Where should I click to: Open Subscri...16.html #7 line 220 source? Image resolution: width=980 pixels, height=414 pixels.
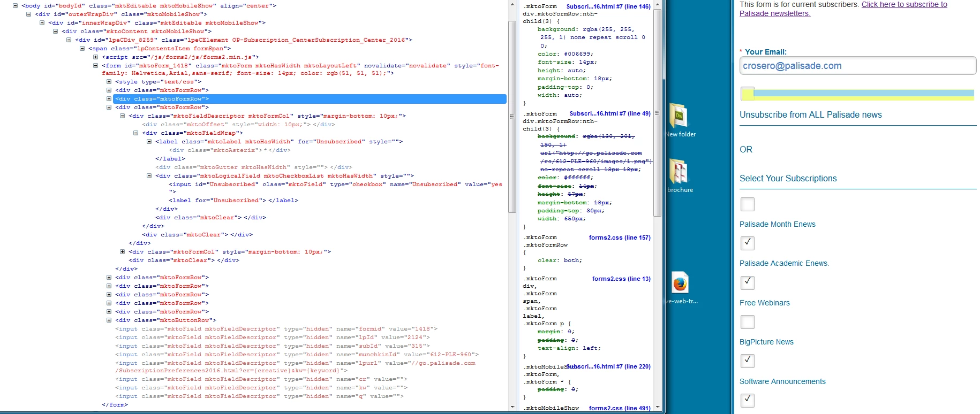pos(608,366)
